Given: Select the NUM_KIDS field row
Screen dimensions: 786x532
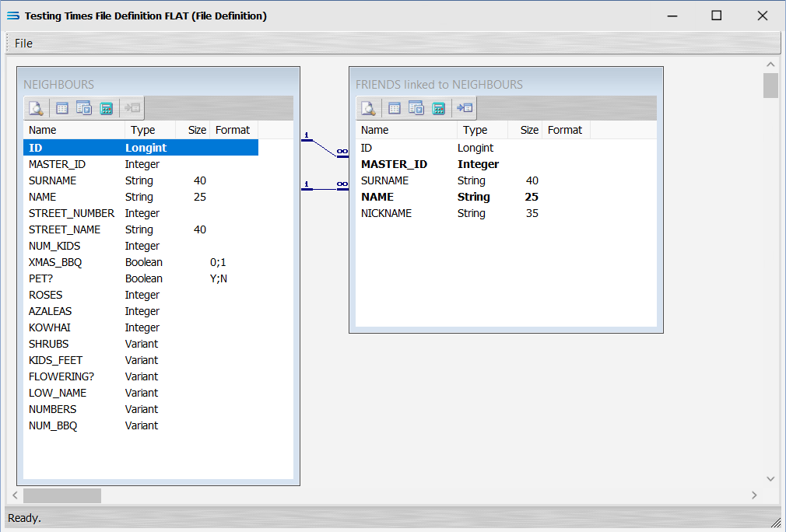Looking at the screenshot, I should point(141,246).
